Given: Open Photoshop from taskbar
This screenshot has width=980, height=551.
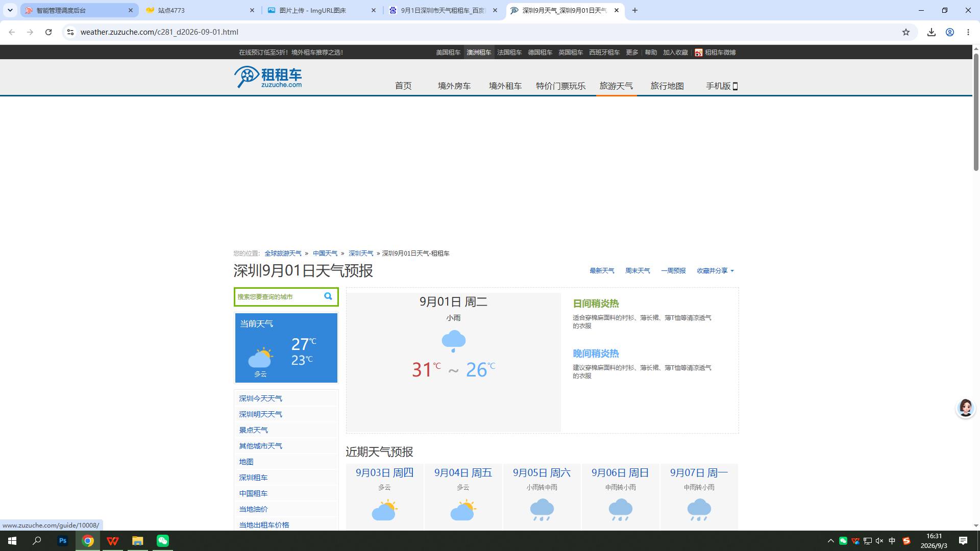Looking at the screenshot, I should [63, 541].
